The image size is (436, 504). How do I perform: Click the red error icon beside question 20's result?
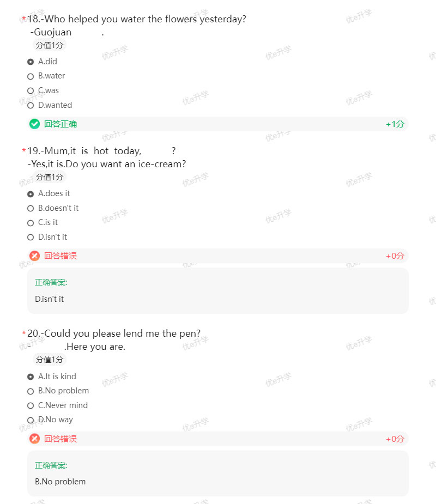[34, 439]
